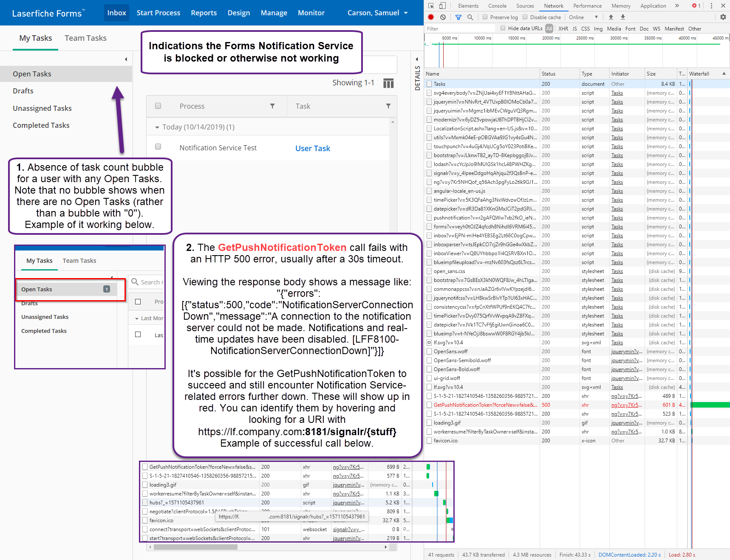The width and height of the screenshot is (730, 560).
Task: Show more DevTools tabs chevron
Action: click(x=677, y=6)
